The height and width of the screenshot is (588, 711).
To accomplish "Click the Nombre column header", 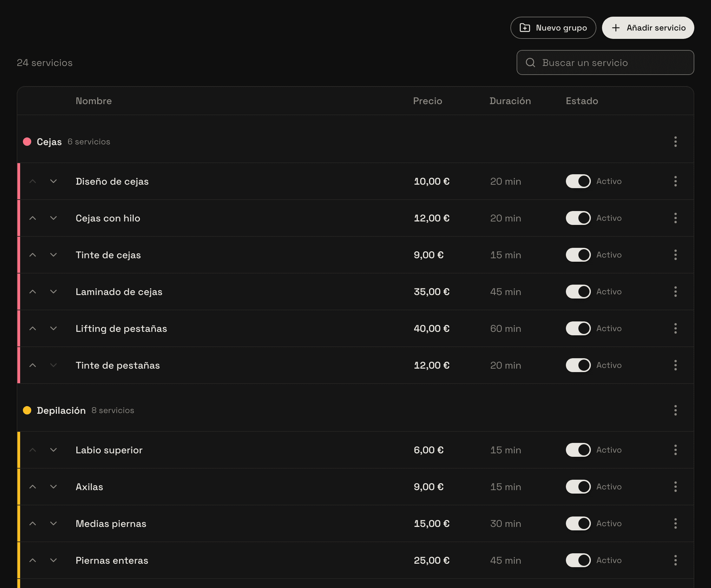I will (x=94, y=101).
